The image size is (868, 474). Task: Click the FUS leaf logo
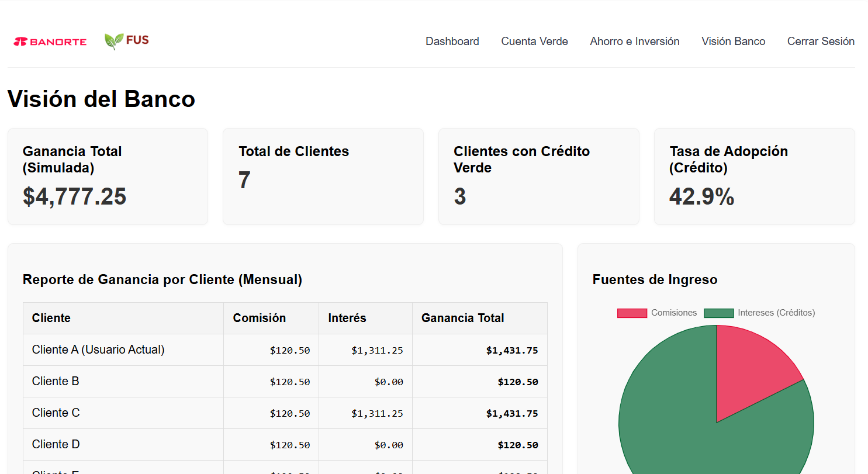[x=127, y=41]
